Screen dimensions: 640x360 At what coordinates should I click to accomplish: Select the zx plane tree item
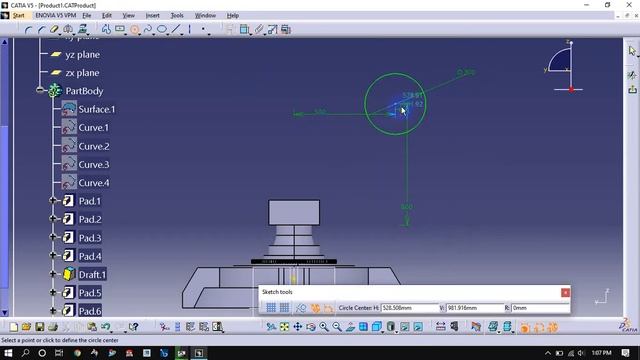pos(82,73)
